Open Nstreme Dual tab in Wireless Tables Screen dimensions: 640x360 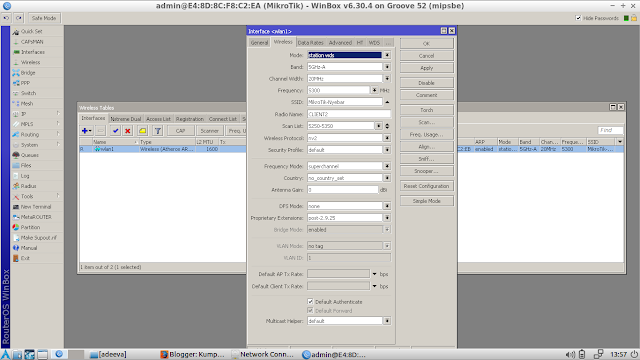pyautogui.click(x=125, y=119)
